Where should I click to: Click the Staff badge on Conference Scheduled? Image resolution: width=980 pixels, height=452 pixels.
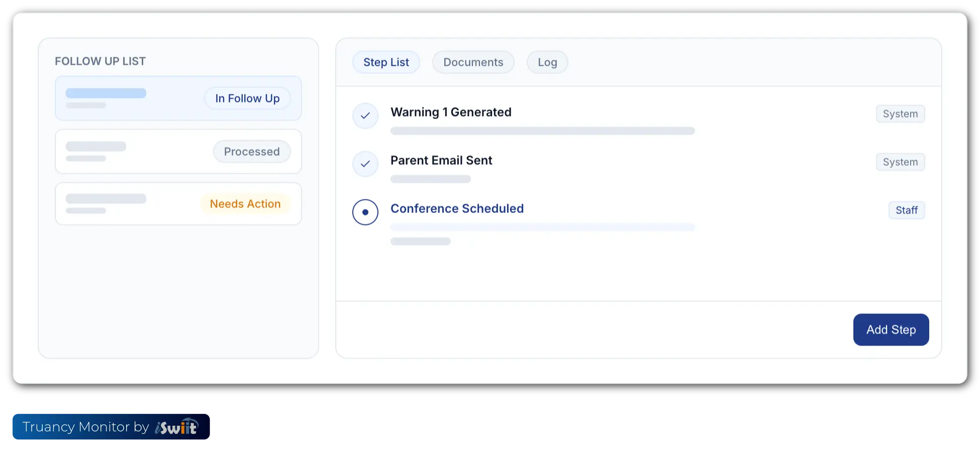(907, 210)
